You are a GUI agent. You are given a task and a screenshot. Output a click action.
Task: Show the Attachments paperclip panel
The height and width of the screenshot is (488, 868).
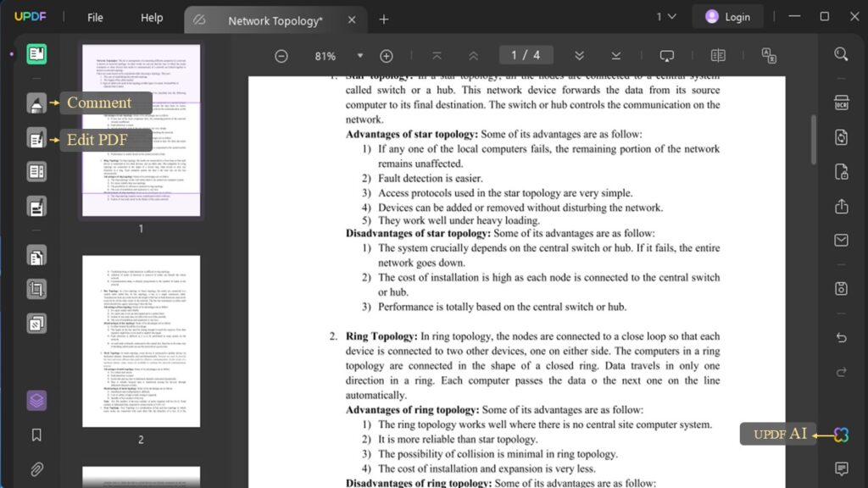coord(36,469)
